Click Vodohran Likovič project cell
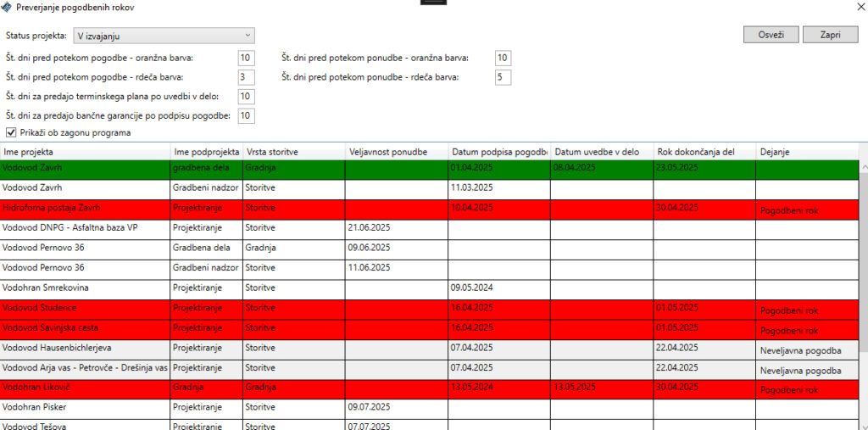Screen dimensions: 868x430 click(86, 389)
